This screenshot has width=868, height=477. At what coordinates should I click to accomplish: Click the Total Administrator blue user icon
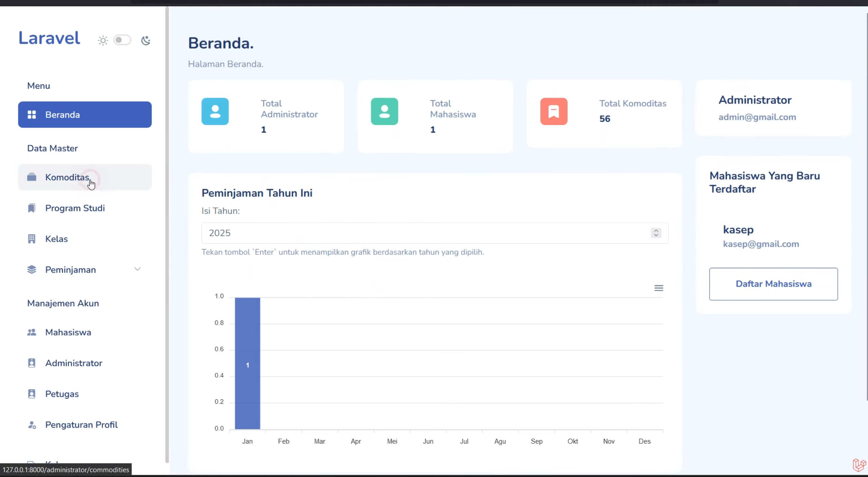click(x=215, y=111)
